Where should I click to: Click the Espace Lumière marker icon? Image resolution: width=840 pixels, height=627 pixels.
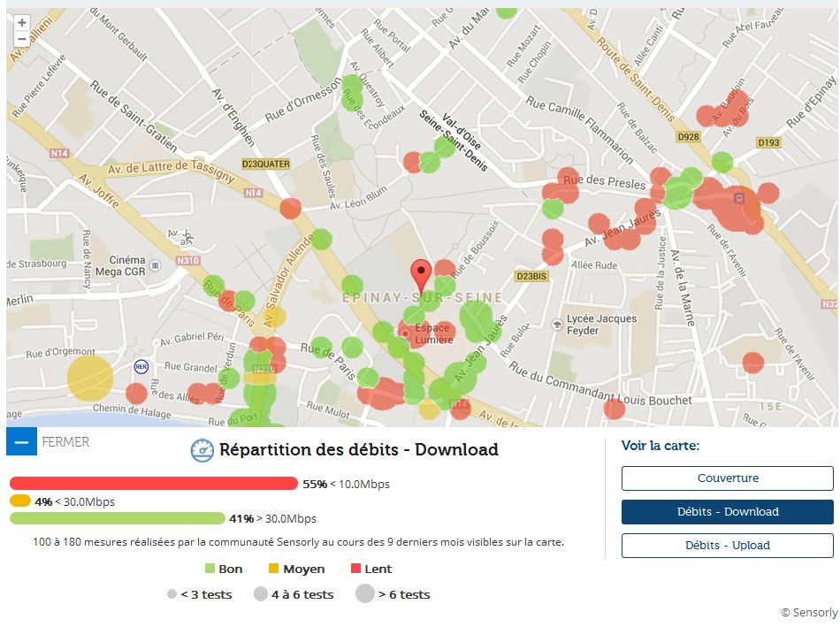tap(406, 333)
